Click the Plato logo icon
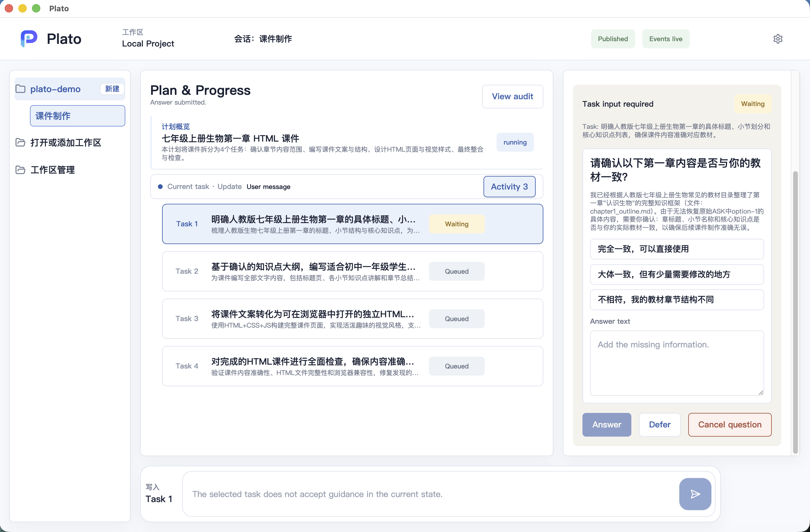 (x=29, y=39)
